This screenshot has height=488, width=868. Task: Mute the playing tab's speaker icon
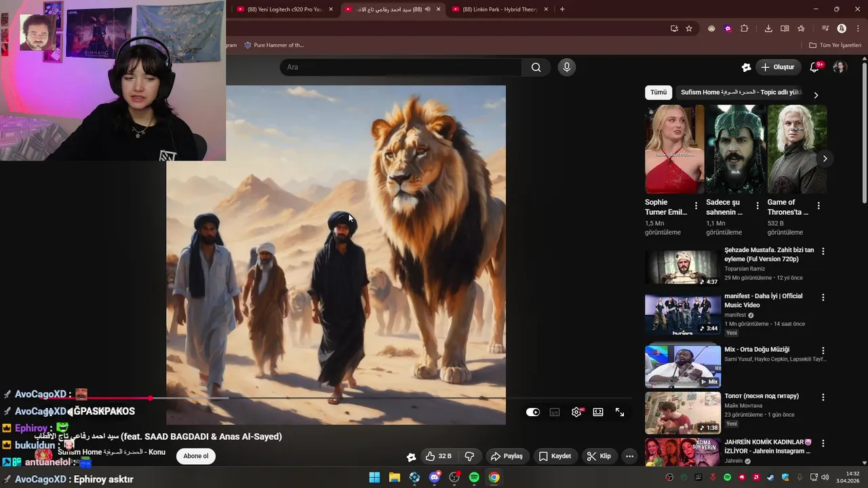point(427,9)
